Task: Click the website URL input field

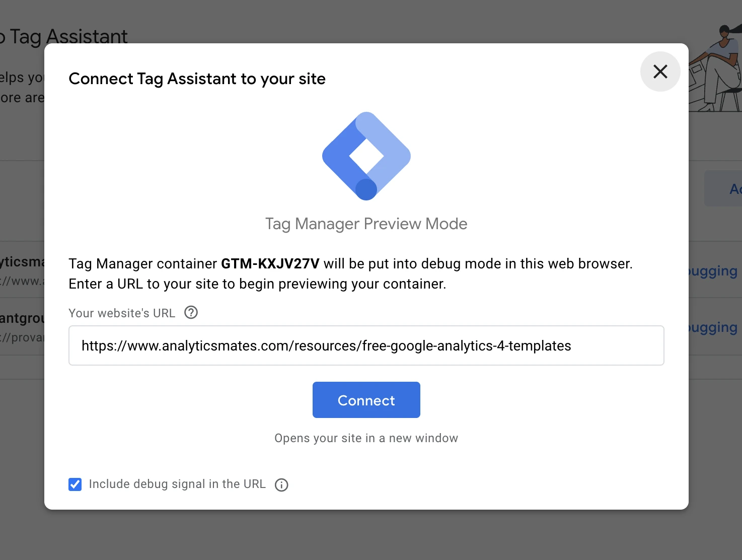Action: (x=366, y=345)
